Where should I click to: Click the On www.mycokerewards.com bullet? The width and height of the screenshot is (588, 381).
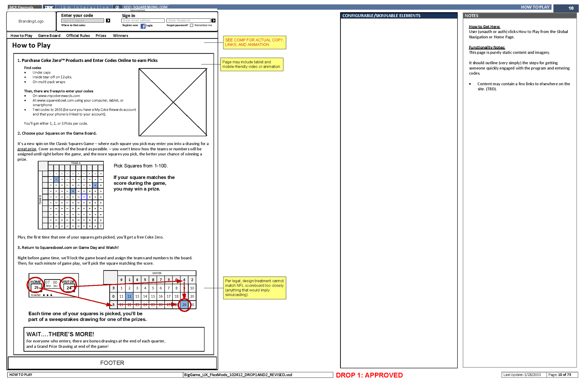coord(57,96)
